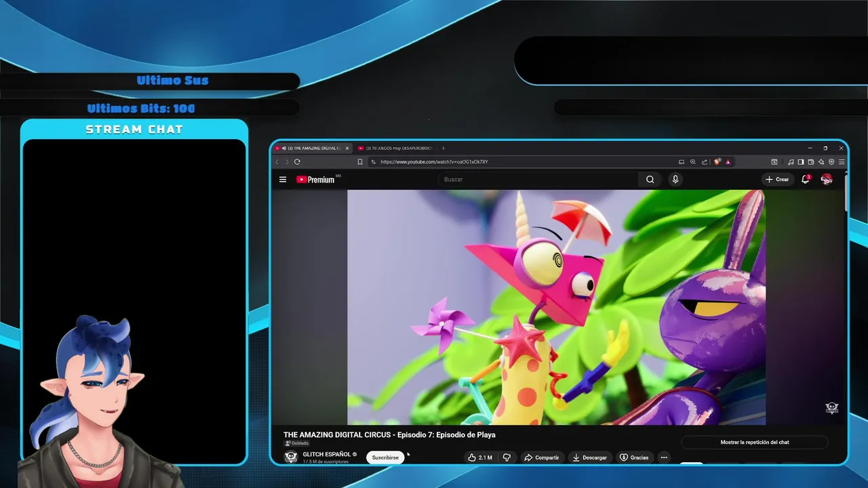Toggle the browser sidebar panel icon
The image size is (868, 488).
point(801,162)
